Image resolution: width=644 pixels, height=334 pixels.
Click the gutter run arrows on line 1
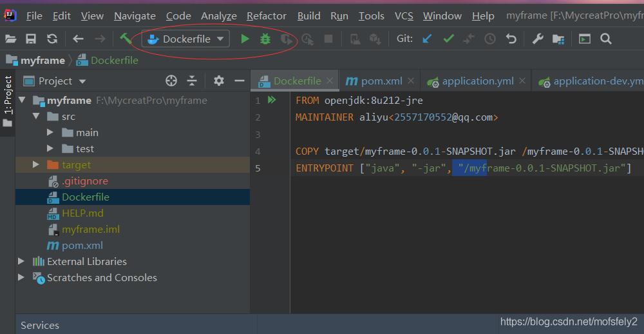(272, 100)
